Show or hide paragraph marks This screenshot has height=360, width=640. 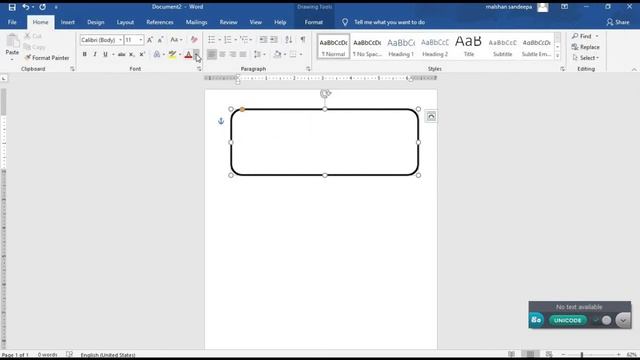tap(303, 40)
